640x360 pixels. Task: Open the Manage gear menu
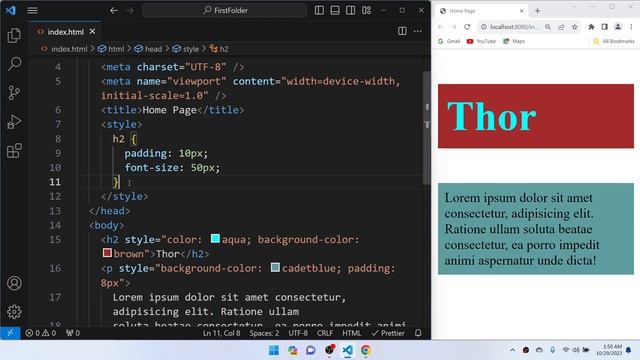pyautogui.click(x=14, y=312)
